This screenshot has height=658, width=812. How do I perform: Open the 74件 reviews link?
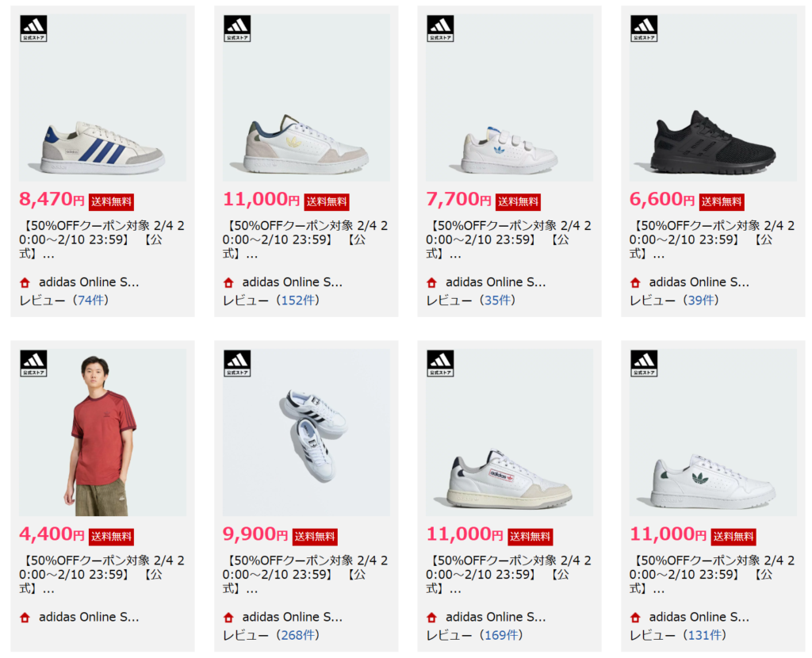(92, 300)
